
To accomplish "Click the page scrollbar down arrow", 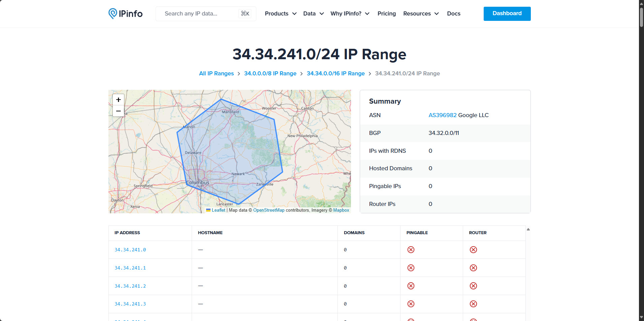I will (641, 318).
